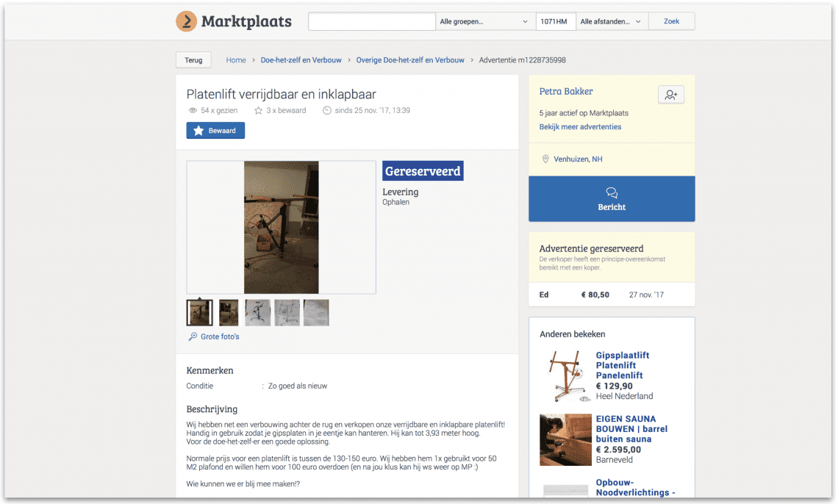Open the Alle afstanden dropdown
Viewport: 838px width, 504px height.
[x=612, y=21]
